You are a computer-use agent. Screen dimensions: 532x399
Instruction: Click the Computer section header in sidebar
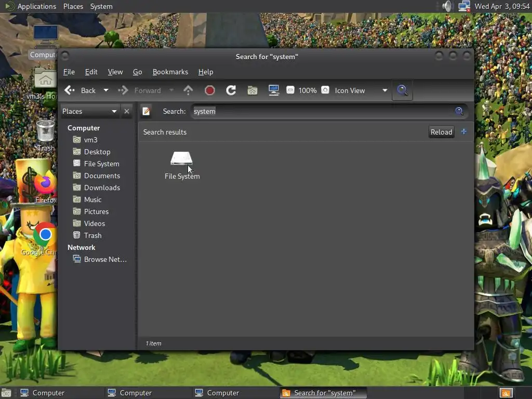coord(84,128)
